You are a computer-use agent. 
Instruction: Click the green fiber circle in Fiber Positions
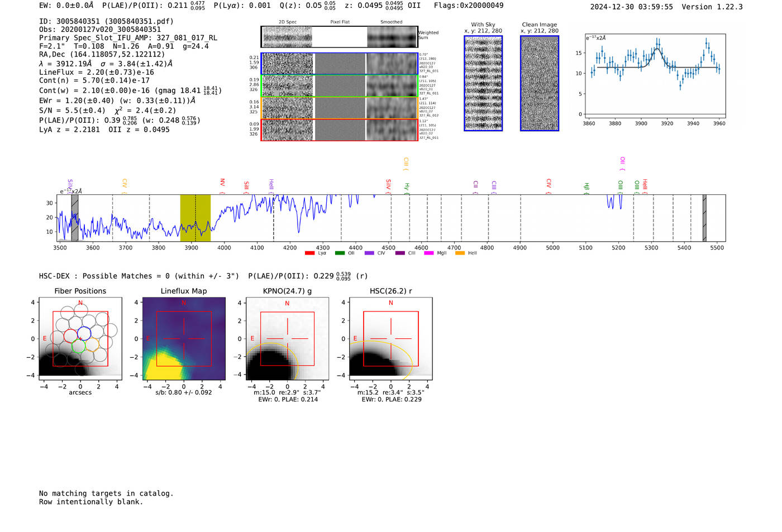click(78, 346)
